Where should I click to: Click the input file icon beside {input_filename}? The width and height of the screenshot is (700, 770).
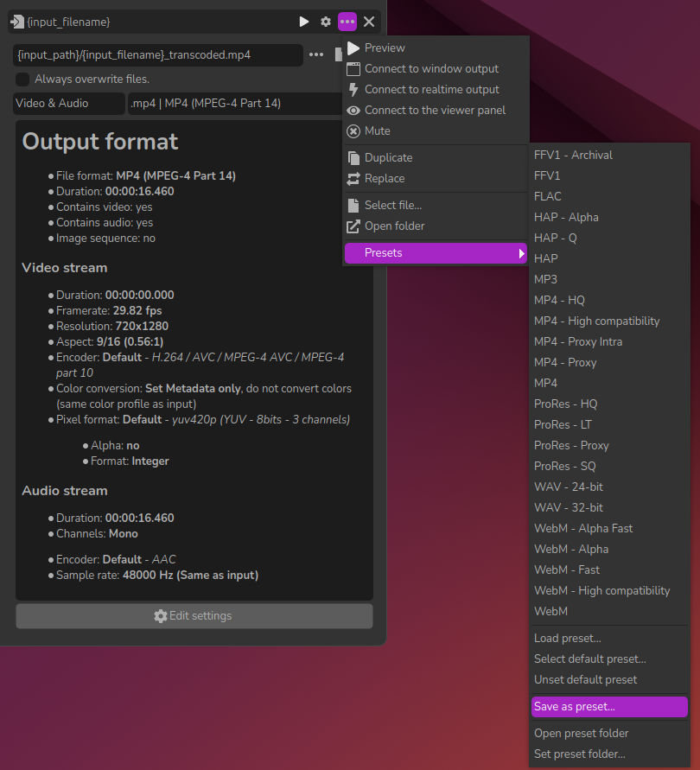[x=17, y=22]
